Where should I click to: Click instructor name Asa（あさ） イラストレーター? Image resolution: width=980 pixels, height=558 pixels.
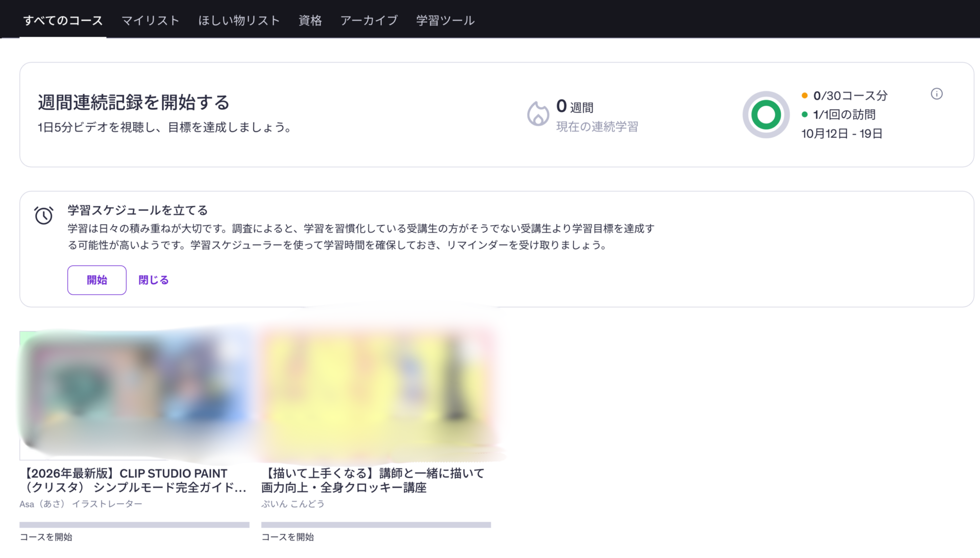tap(81, 504)
